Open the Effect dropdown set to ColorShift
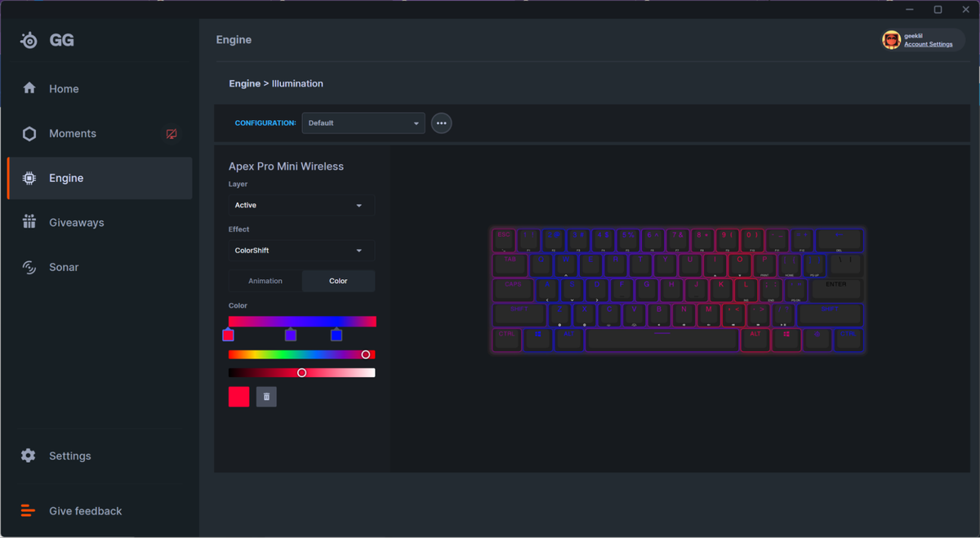Screen dimensions: 980x538 coord(300,250)
